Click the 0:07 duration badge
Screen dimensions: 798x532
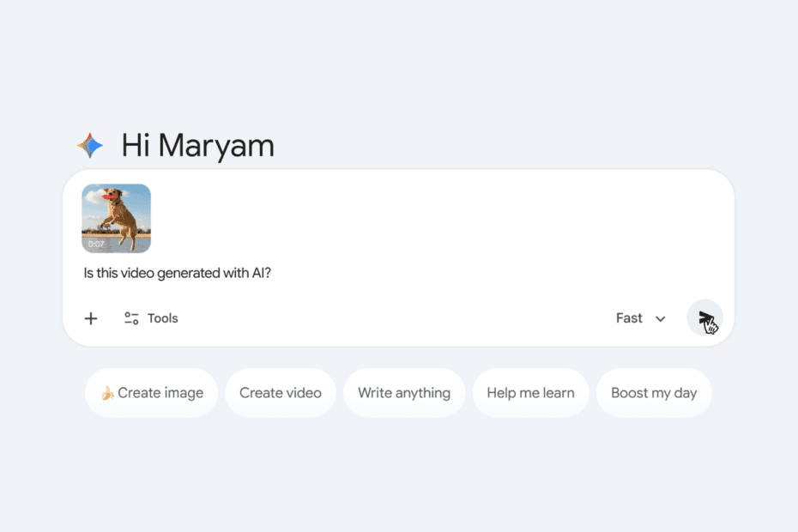pyautogui.click(x=96, y=245)
